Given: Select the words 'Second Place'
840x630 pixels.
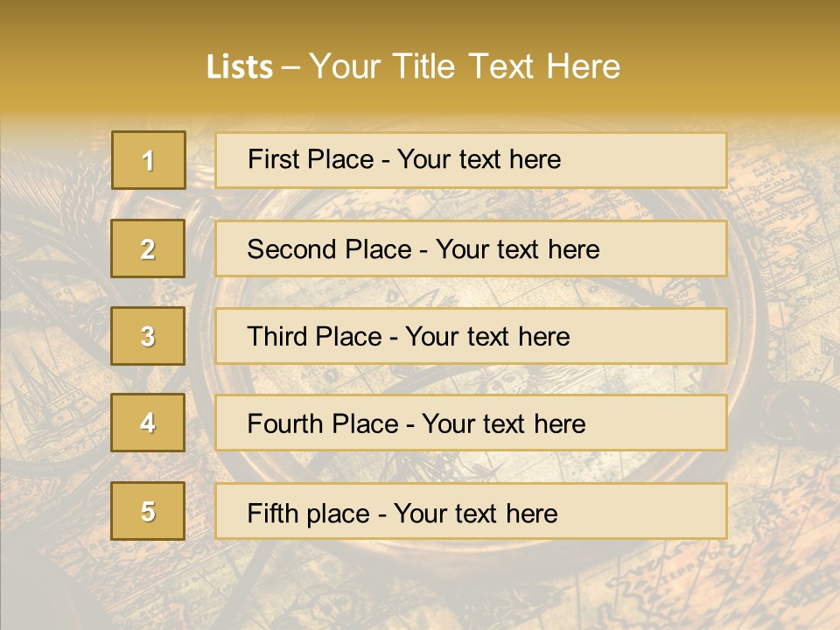Looking at the screenshot, I should [x=329, y=249].
